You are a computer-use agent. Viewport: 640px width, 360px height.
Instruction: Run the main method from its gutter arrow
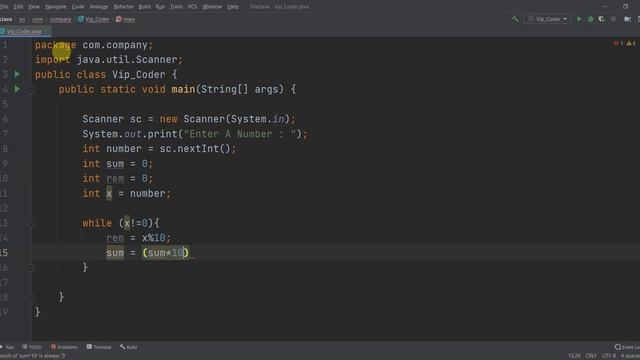click(17, 89)
